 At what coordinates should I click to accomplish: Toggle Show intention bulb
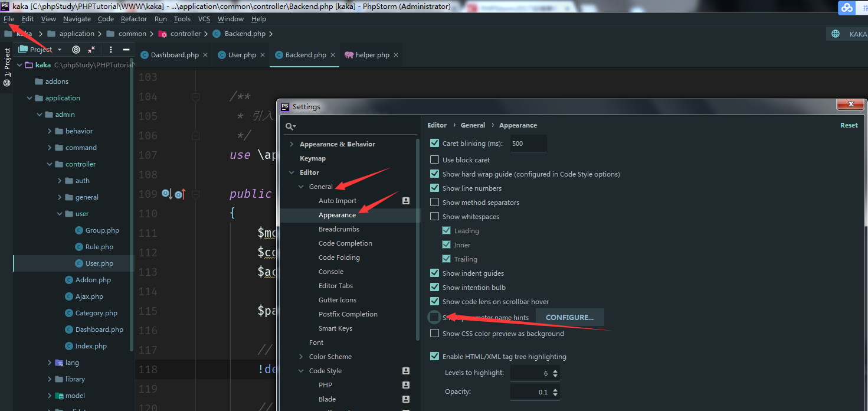point(435,287)
